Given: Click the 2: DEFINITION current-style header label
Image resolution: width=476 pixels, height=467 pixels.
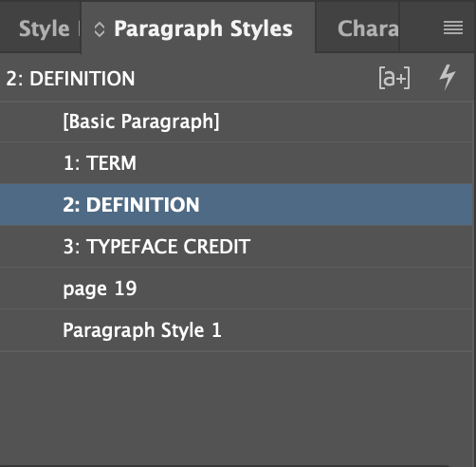Looking at the screenshot, I should point(70,79).
